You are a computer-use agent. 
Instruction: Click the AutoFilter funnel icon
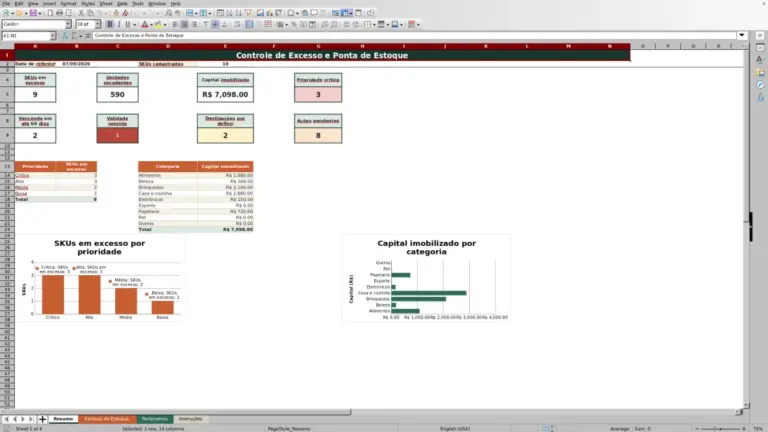(x=248, y=13)
